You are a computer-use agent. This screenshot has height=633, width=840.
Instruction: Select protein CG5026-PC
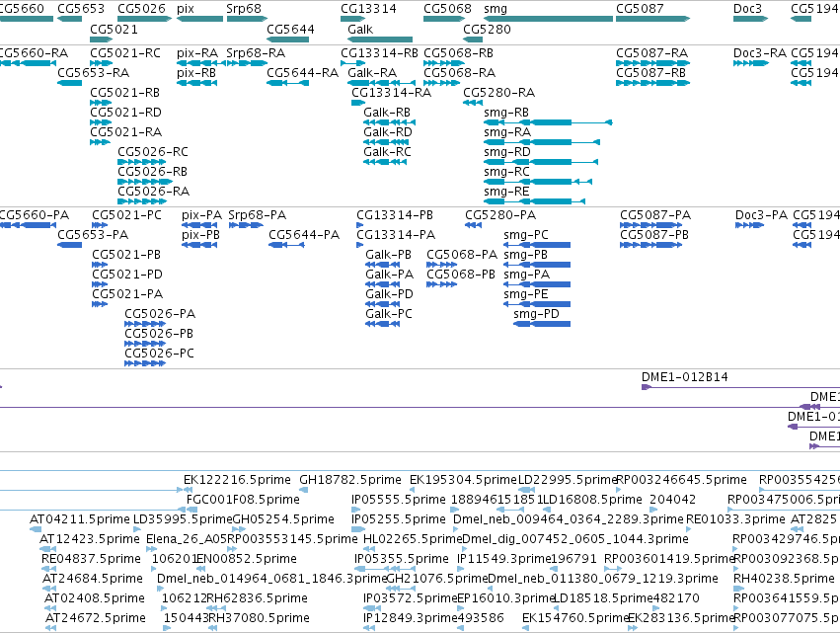click(145, 363)
